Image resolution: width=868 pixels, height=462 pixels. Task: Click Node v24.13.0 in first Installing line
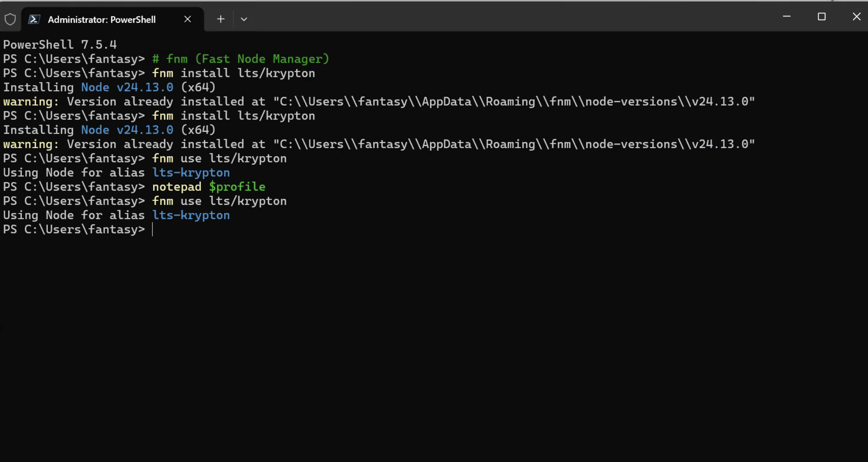click(127, 88)
